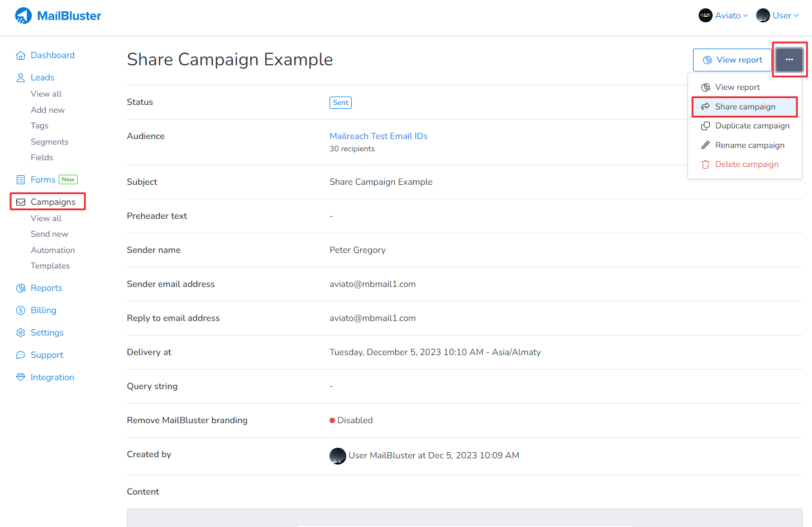Click the Reports pie chart icon
Screen dimensions: 812x527
21,288
